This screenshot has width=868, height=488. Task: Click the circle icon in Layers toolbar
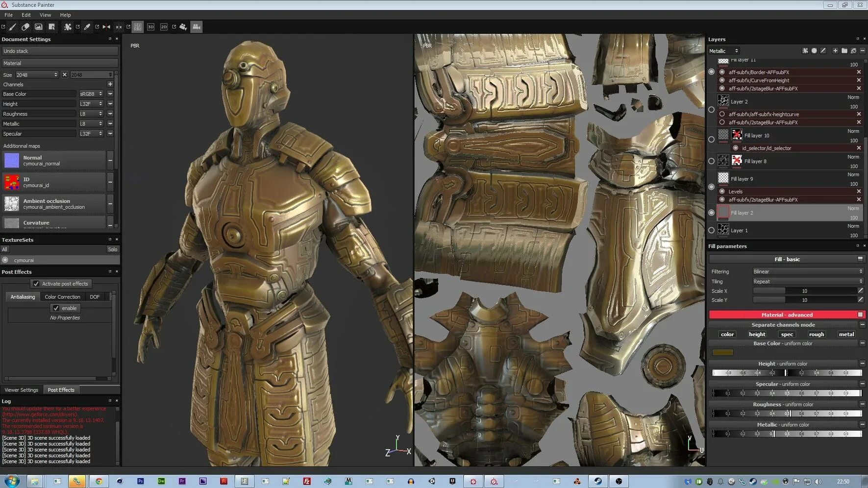coord(814,51)
